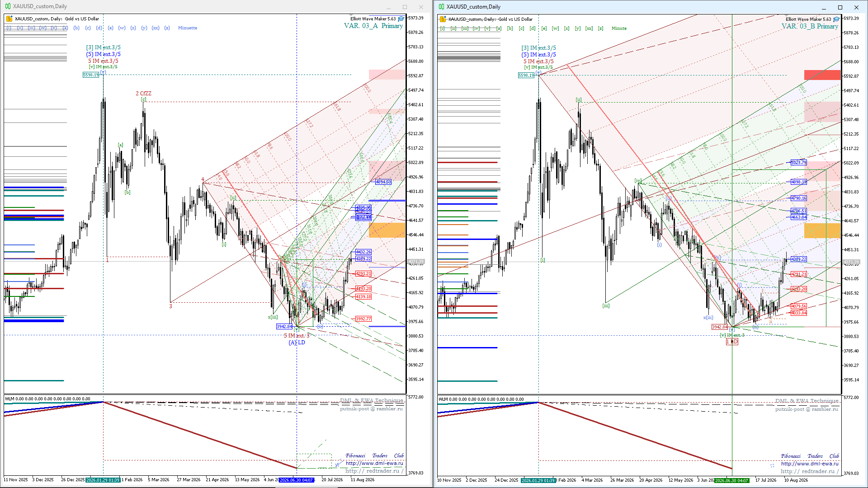Click the 3992.77 price level label
This screenshot has height=488, width=868.
pyautogui.click(x=363, y=319)
